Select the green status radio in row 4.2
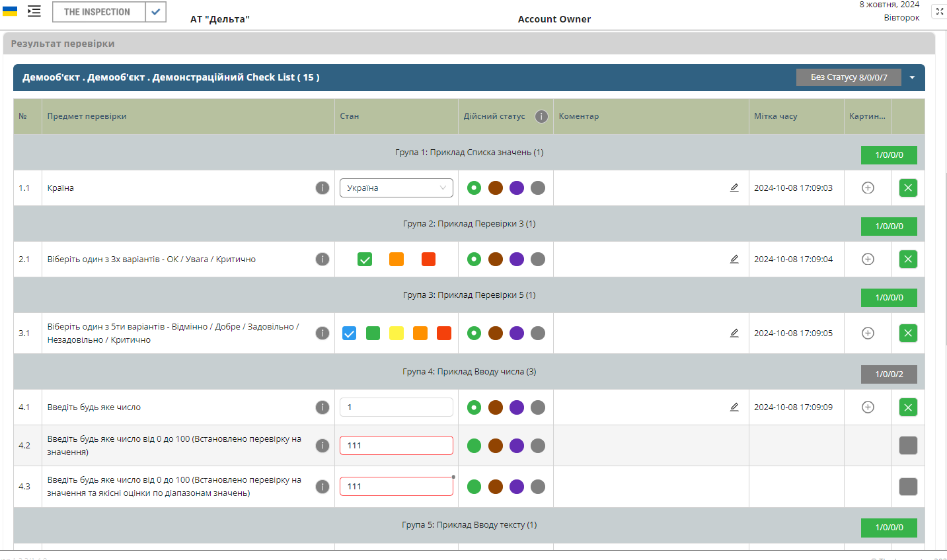This screenshot has height=560, width=947. [474, 446]
